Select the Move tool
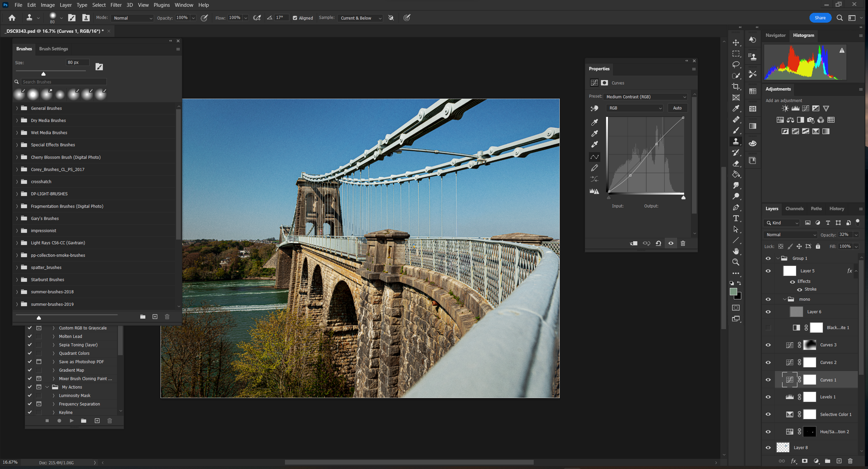 pyautogui.click(x=736, y=43)
